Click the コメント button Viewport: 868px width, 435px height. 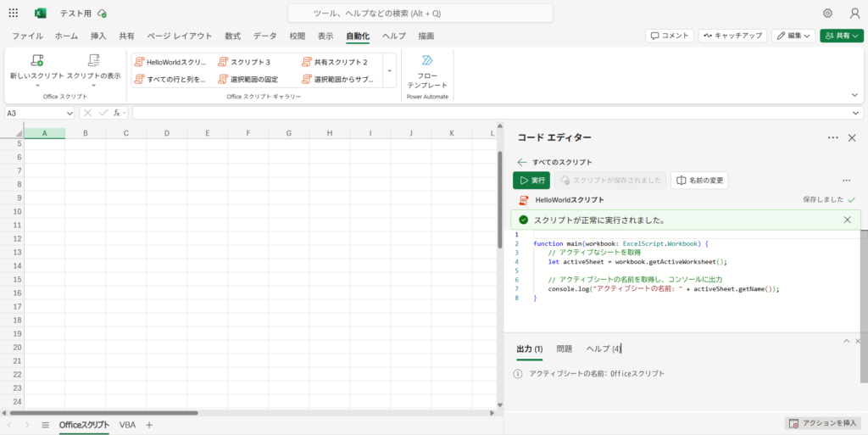670,36
